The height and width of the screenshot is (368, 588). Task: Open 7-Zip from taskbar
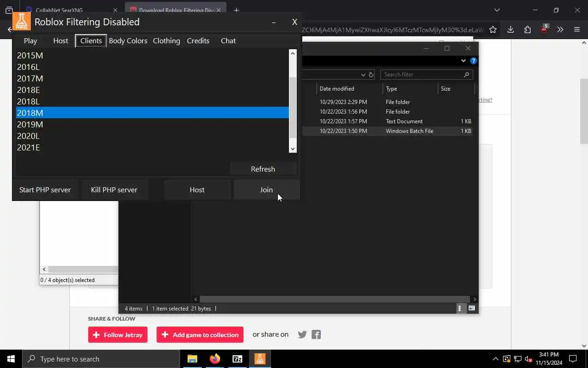(x=237, y=359)
